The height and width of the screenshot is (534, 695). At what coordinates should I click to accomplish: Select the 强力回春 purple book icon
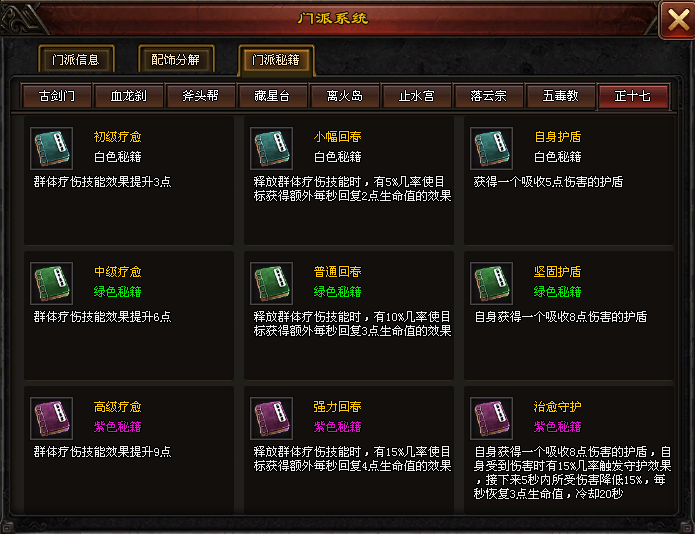(x=271, y=418)
